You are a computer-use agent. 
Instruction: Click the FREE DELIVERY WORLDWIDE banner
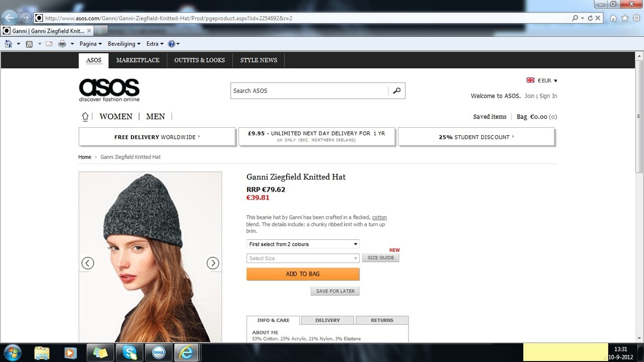coord(157,137)
